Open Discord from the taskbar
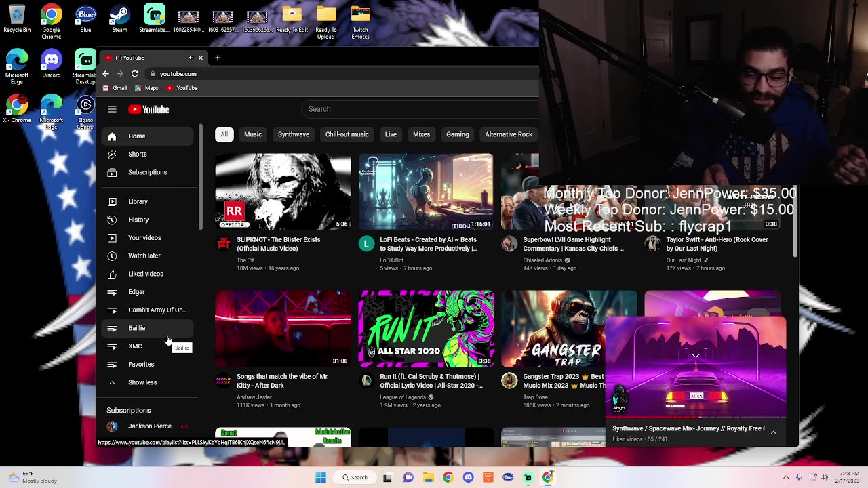The width and height of the screenshot is (868, 488). [x=468, y=477]
